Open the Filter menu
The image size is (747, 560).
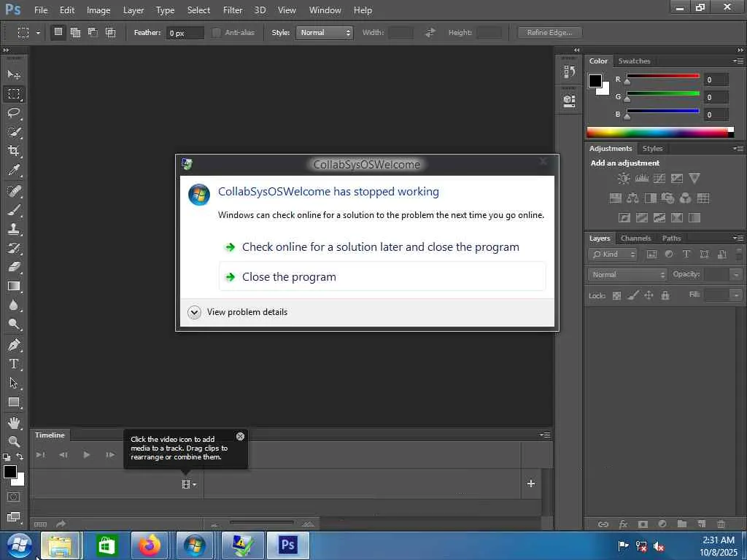coord(233,10)
